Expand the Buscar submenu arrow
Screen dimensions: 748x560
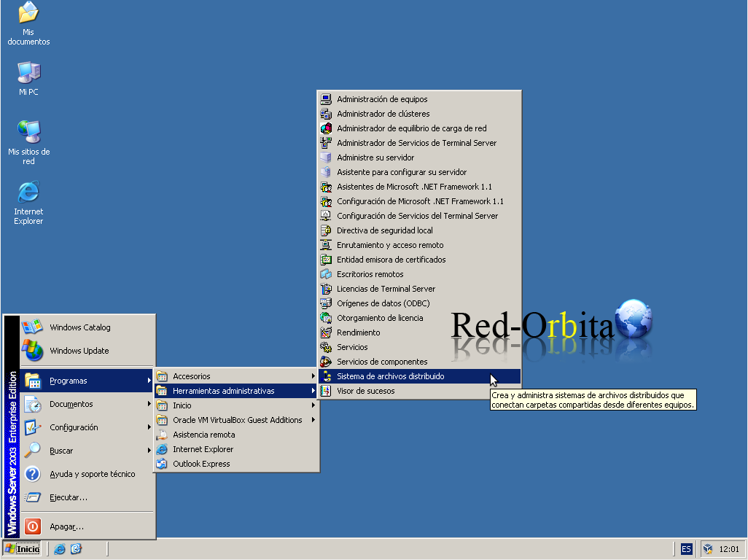[x=149, y=451]
